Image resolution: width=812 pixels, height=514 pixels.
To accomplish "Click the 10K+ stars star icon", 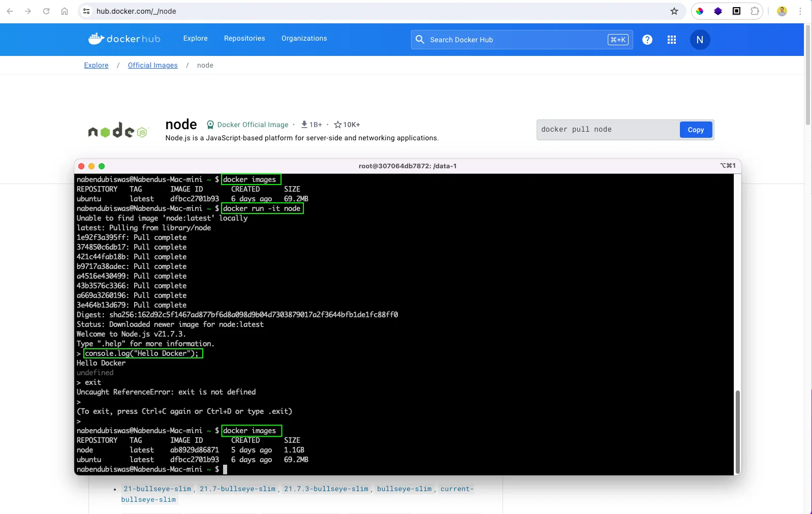I will click(338, 125).
